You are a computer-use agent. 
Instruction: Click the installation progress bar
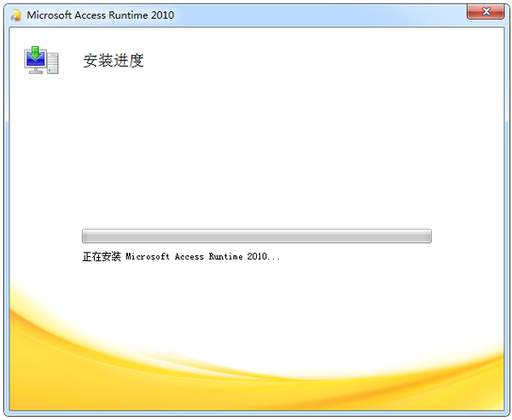coord(257,236)
